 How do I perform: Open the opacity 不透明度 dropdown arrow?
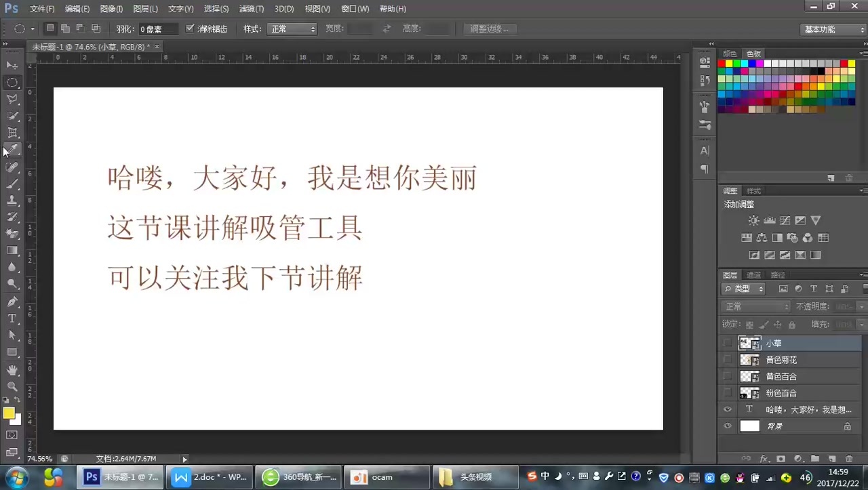(x=862, y=307)
